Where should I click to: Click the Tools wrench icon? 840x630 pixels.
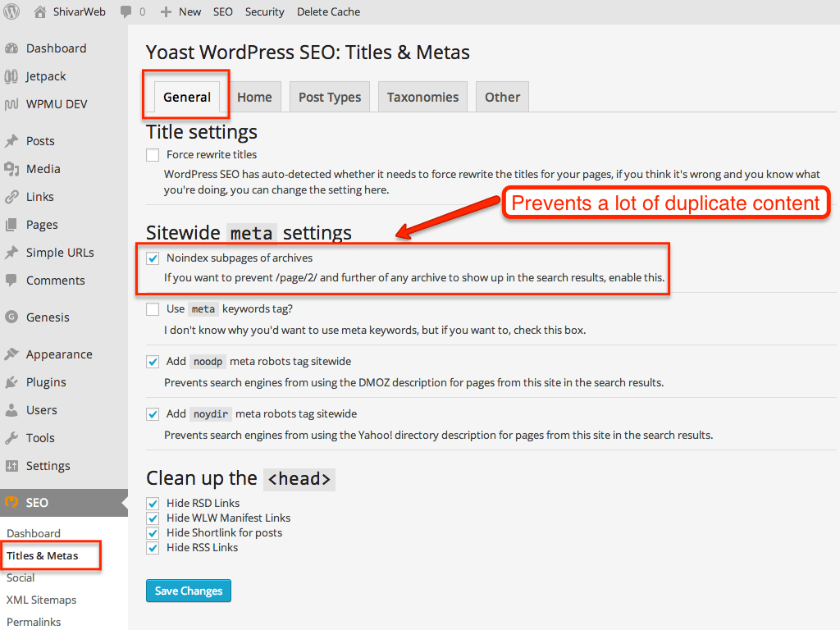(x=11, y=438)
